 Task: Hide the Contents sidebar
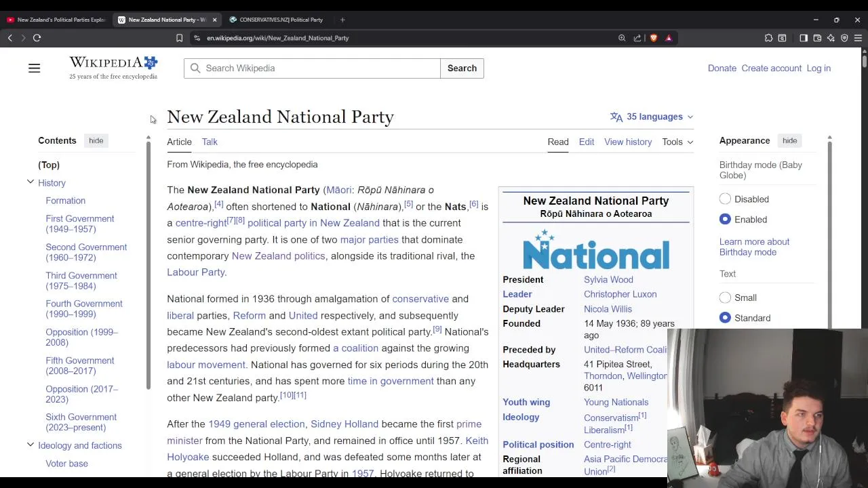pyautogui.click(x=96, y=140)
